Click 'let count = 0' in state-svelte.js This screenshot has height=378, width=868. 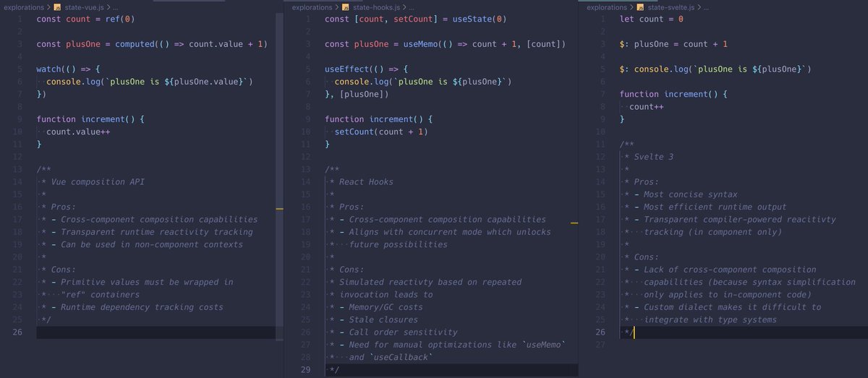pos(652,19)
